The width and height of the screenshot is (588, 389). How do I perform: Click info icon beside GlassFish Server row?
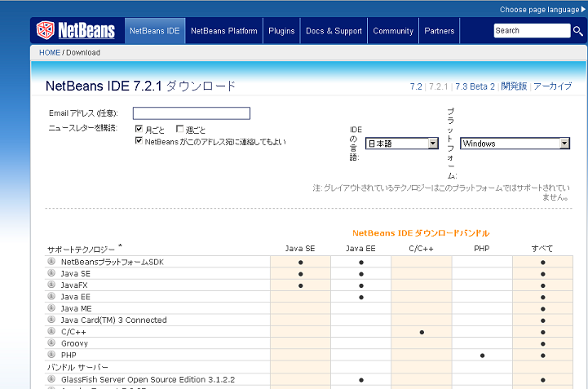[x=51, y=379]
